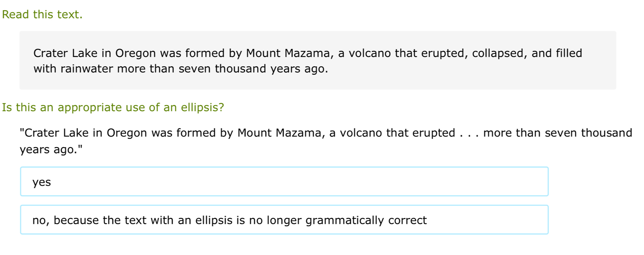Click the quoted sentence containing the ellipsis
The width and height of the screenshot is (644, 255).
click(326, 141)
